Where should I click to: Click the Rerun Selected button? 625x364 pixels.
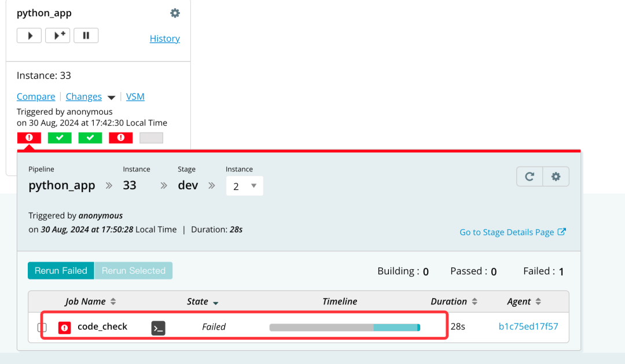click(x=134, y=271)
